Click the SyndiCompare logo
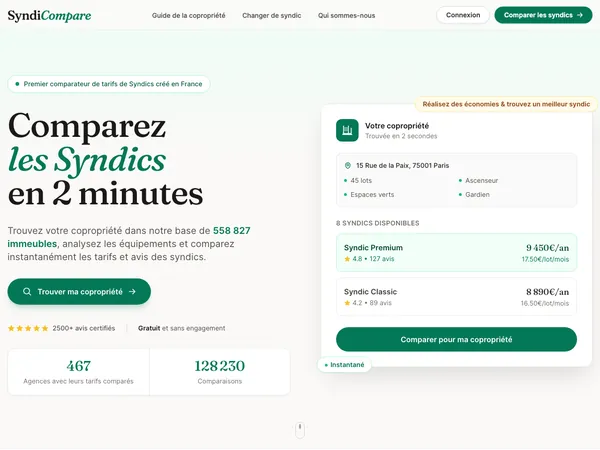Screen dimensions: 600x450 pos(49,15)
